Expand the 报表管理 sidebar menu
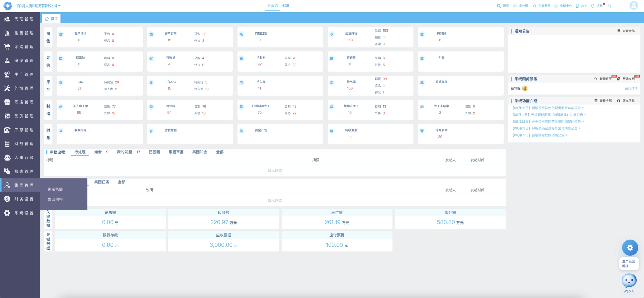 click(20, 172)
